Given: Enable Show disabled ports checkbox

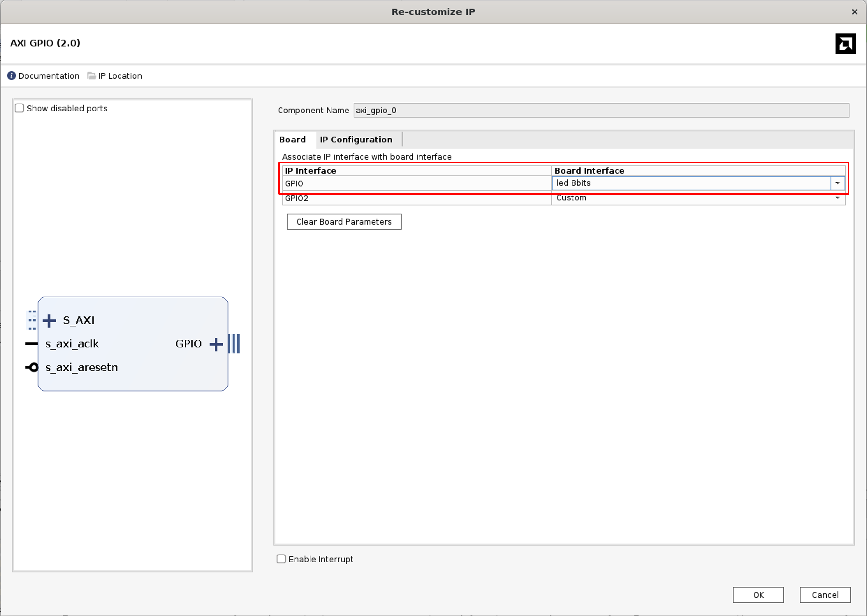Looking at the screenshot, I should point(19,109).
